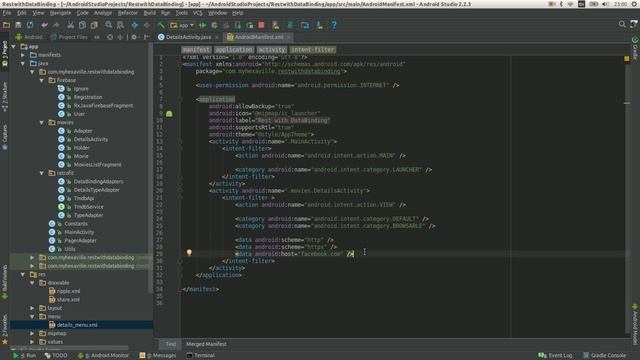Select RxJavaFirebaseFragment class in tree
The width and height of the screenshot is (640, 360).
(x=103, y=106)
